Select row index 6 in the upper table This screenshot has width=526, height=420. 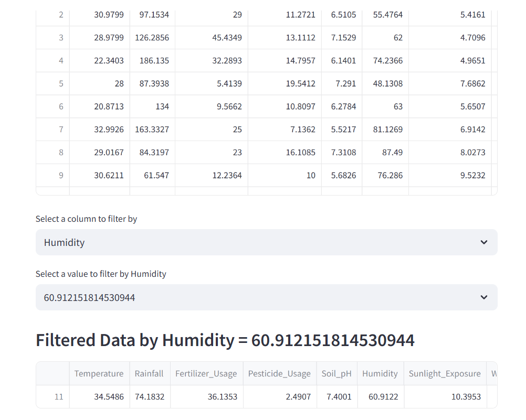click(52, 106)
